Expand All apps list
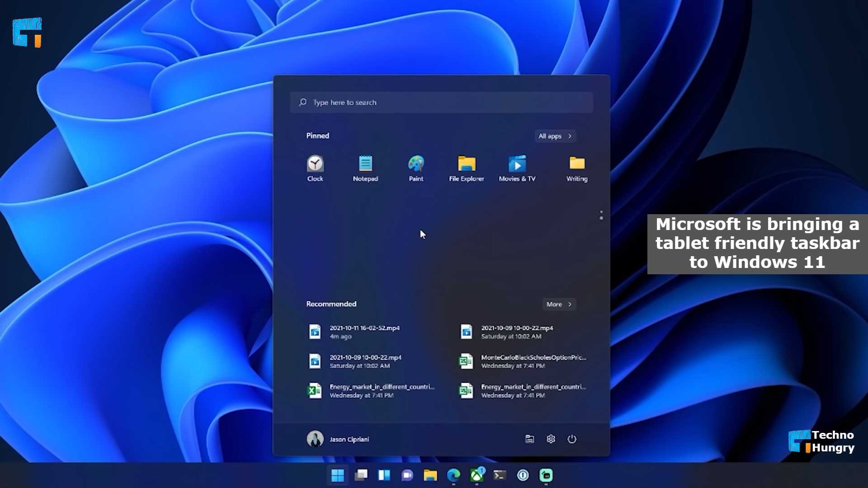 [555, 136]
